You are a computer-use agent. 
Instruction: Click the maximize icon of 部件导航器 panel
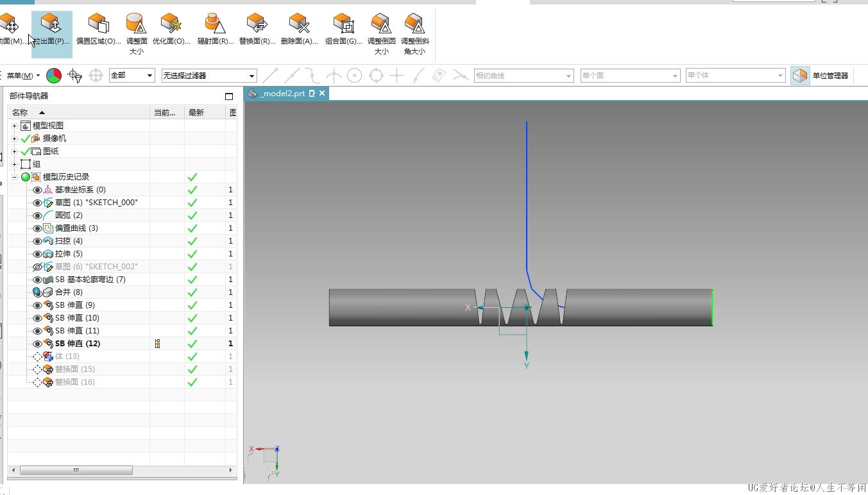click(x=229, y=96)
